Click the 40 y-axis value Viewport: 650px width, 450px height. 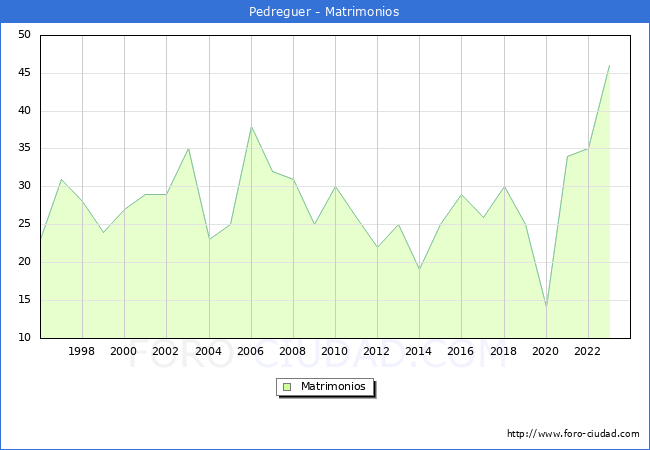(24, 111)
